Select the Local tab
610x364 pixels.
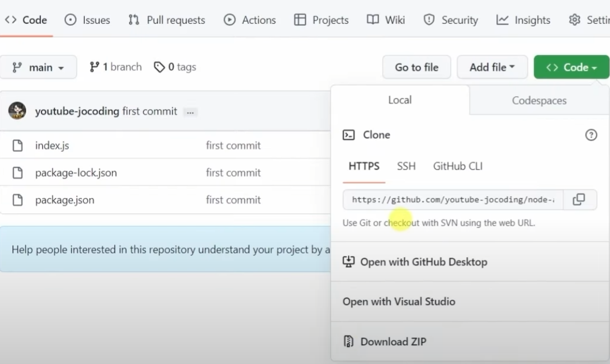400,100
